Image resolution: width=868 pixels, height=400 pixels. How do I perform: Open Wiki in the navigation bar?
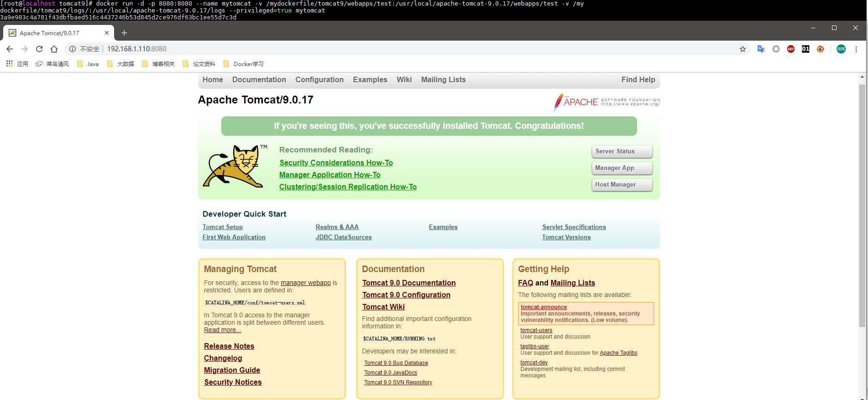coord(404,79)
